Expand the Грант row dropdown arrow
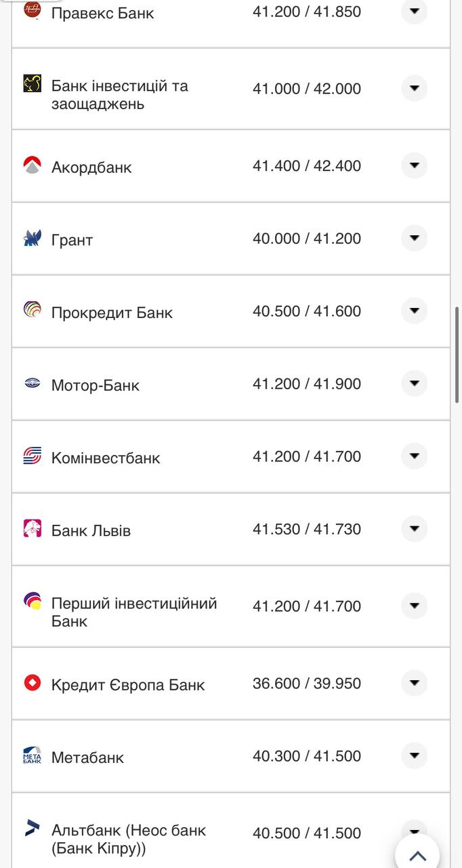 (x=414, y=238)
